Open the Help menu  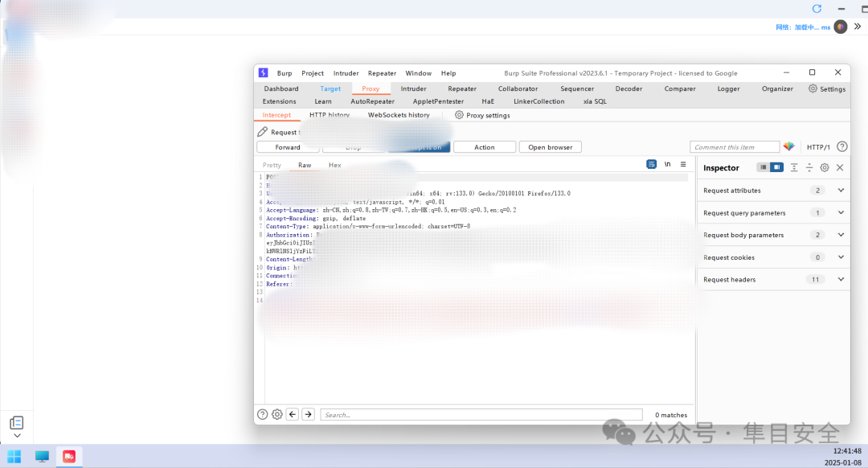click(x=448, y=73)
